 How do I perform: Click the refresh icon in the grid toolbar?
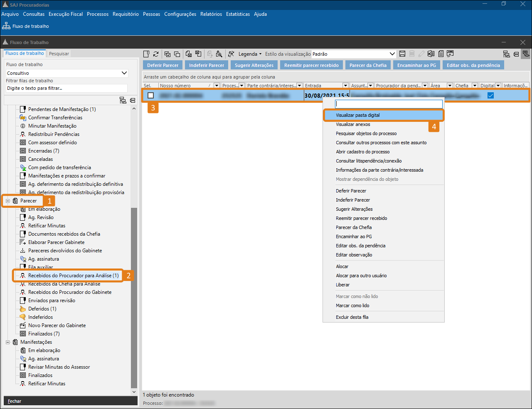pos(156,54)
